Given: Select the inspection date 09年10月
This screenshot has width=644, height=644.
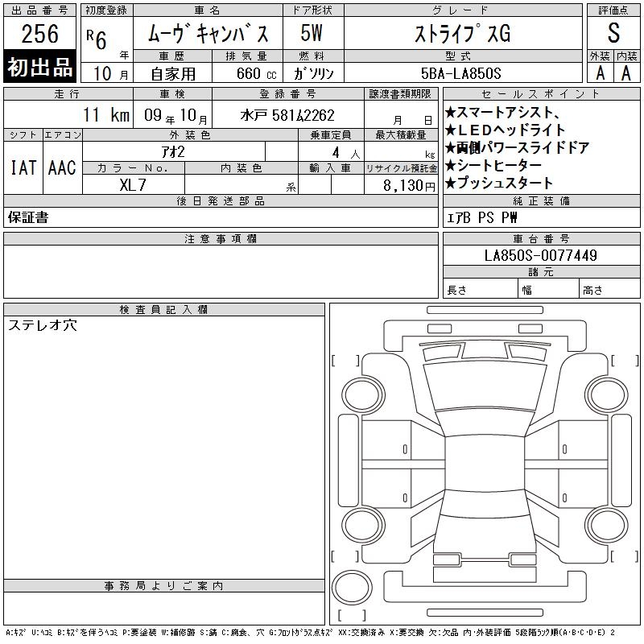Looking at the screenshot, I should 175,115.
